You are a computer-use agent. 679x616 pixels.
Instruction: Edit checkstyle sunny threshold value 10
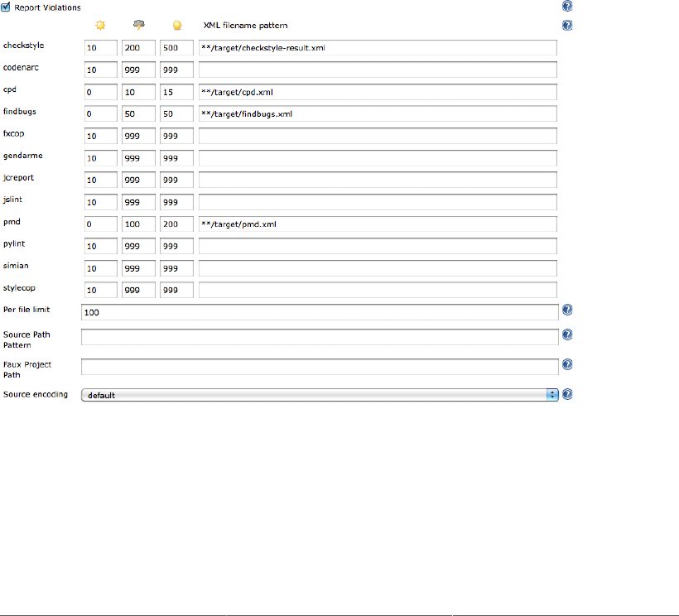(x=100, y=48)
